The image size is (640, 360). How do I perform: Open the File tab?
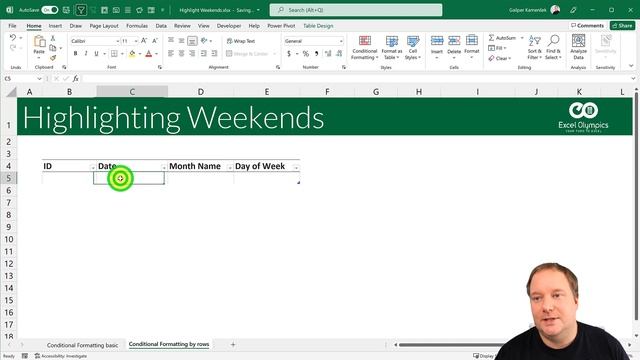(x=12, y=26)
